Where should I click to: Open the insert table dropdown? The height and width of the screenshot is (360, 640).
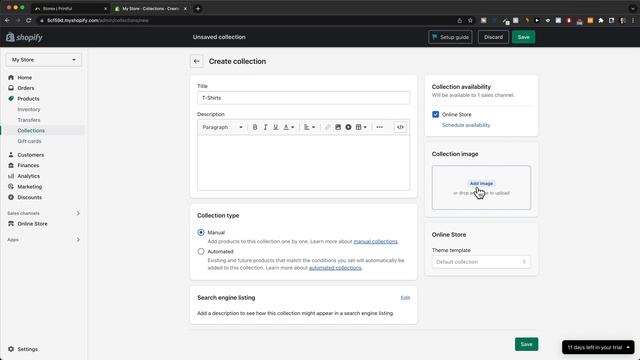pyautogui.click(x=361, y=127)
